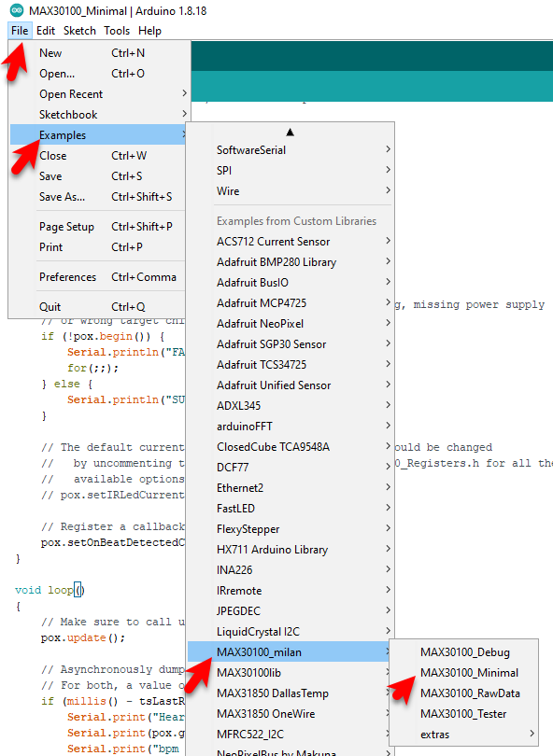Open the Sketch menu
The height and width of the screenshot is (756, 553).
[79, 31]
